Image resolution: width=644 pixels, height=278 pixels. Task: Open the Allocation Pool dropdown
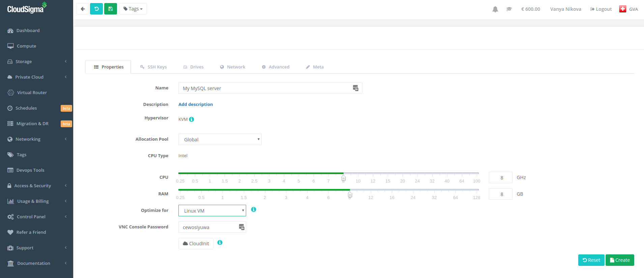[x=220, y=139]
